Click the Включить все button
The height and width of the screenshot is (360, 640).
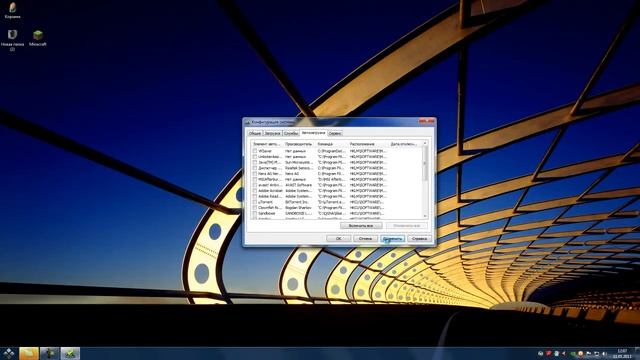pyautogui.click(x=361, y=226)
